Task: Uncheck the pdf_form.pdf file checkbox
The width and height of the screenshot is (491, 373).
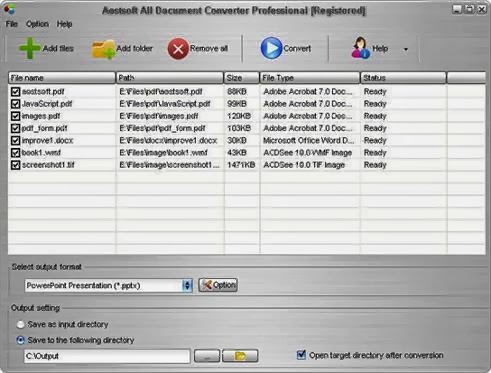Action: (15, 128)
